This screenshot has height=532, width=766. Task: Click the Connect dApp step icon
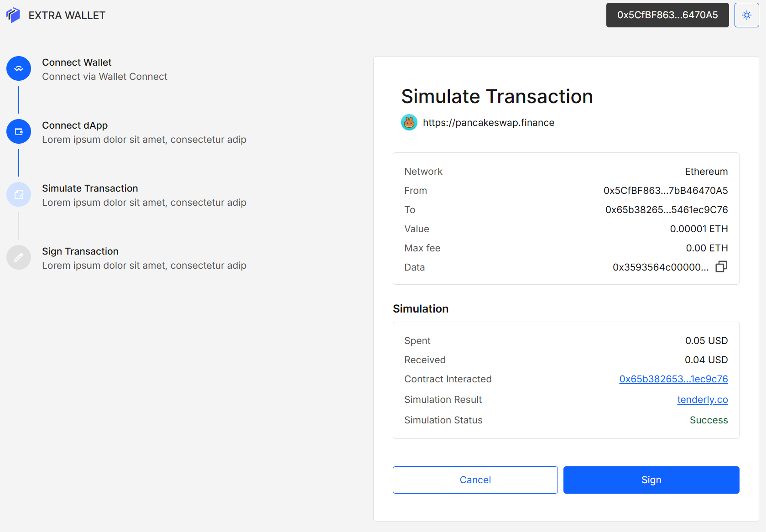pos(19,131)
